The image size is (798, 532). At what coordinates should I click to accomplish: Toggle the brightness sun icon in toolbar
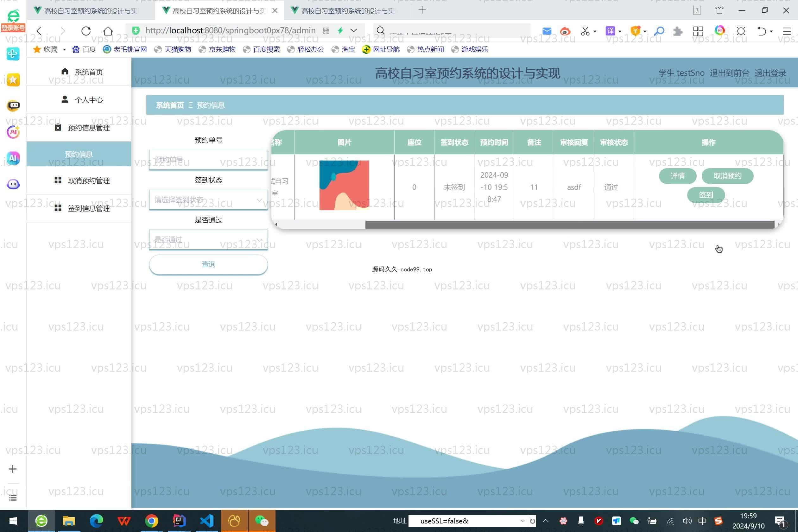pos(741,31)
